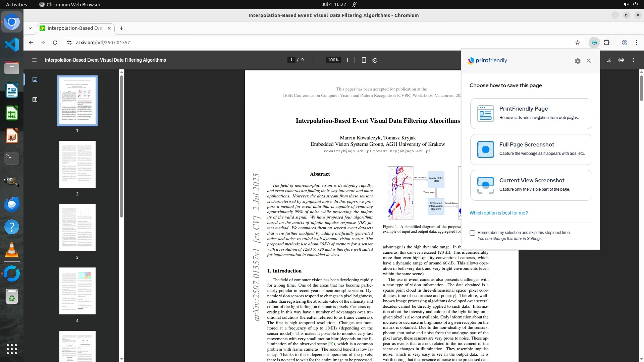The image size is (644, 362).
Task: Open the tab search dropdown arrow
Action: 30,28
